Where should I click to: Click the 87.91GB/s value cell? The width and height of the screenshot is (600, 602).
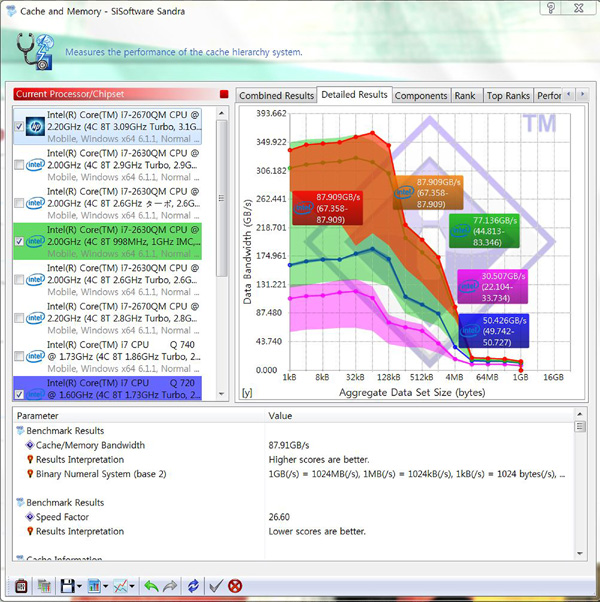click(x=289, y=445)
